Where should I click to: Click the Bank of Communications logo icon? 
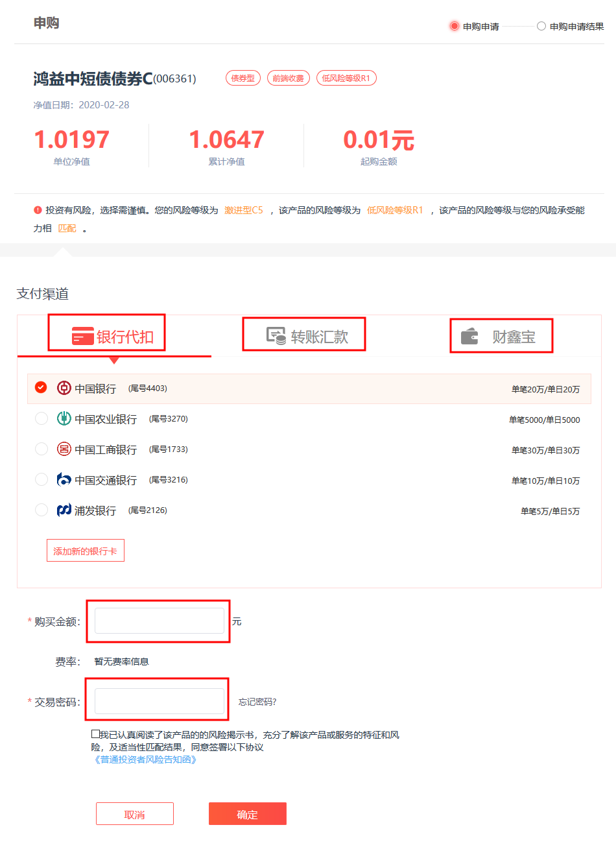(x=64, y=479)
